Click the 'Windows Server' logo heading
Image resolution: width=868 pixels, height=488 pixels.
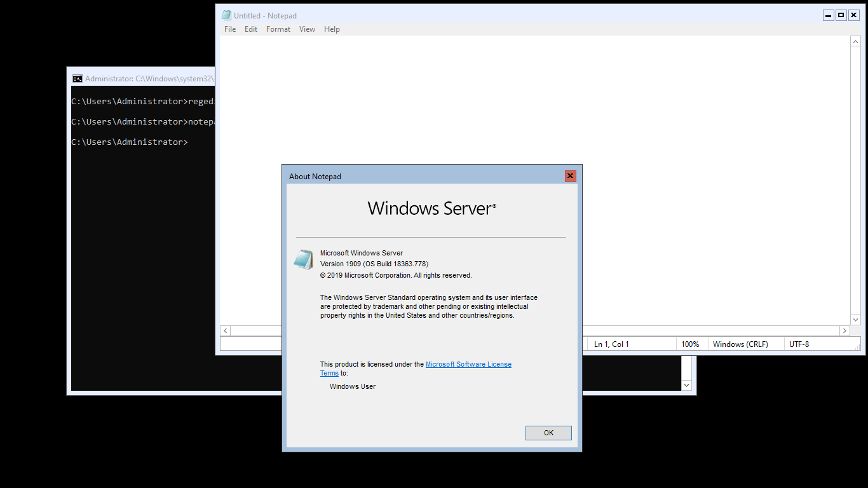[x=432, y=208]
